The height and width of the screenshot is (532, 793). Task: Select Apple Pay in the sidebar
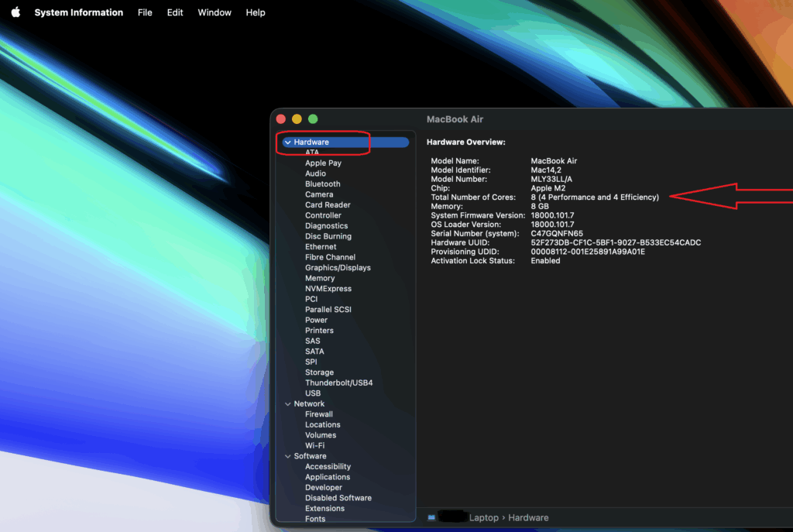323,163
